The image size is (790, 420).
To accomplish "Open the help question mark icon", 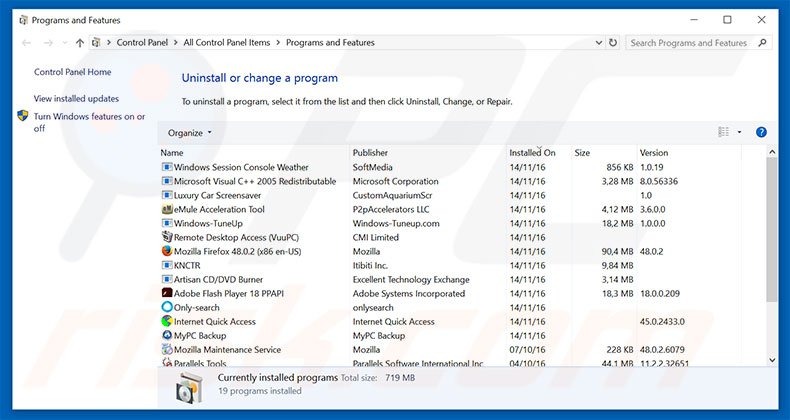I will click(x=761, y=132).
